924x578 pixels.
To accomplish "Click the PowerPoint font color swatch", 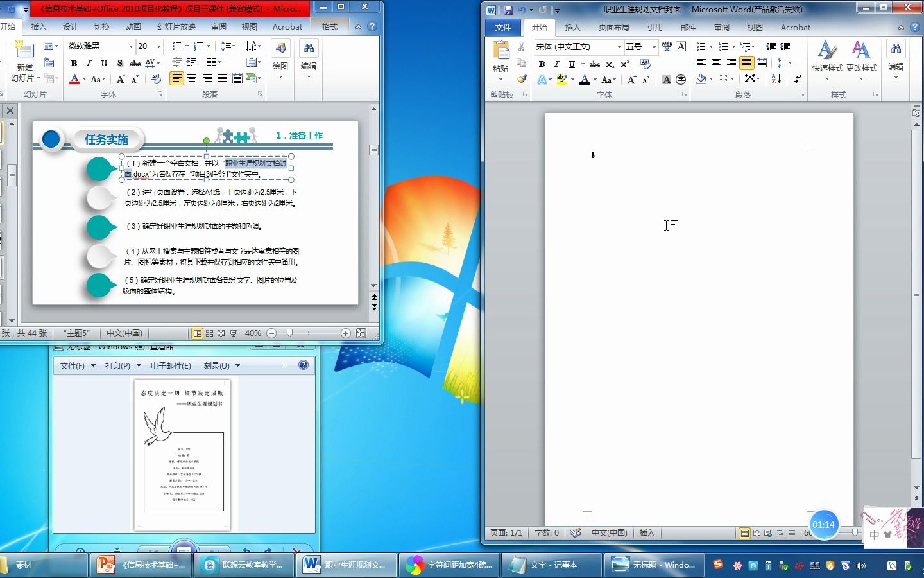I will click(x=74, y=79).
